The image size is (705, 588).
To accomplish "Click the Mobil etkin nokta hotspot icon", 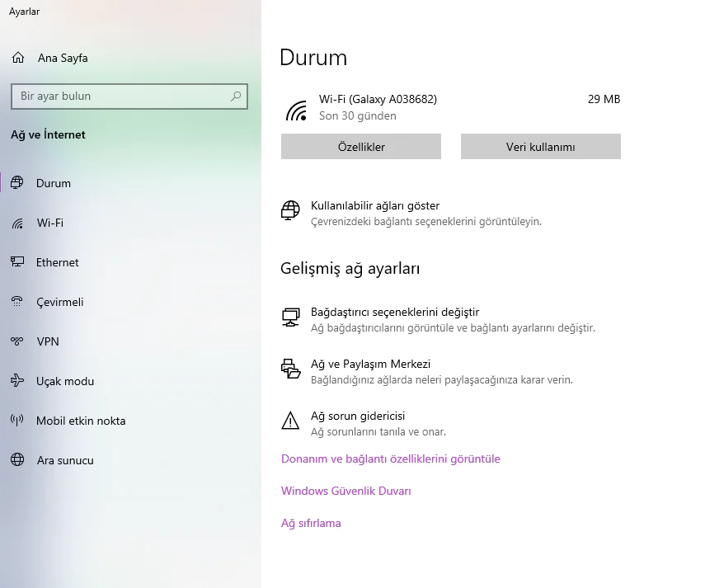I will [17, 421].
